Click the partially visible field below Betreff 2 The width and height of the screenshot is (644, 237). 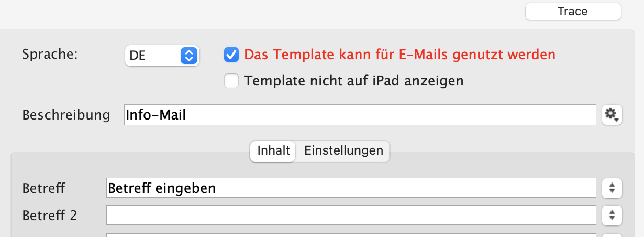click(351, 235)
